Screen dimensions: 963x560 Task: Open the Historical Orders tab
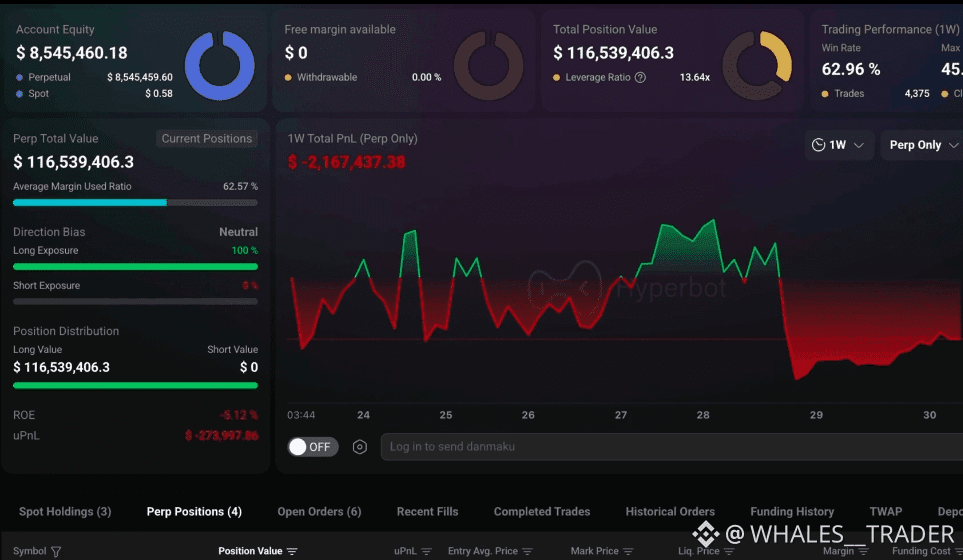point(670,511)
